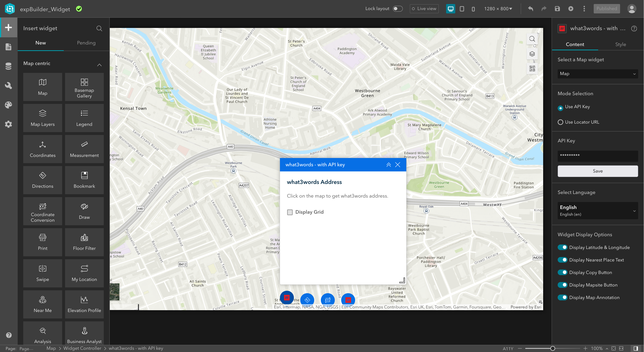Add the Legend widget
Image resolution: width=644 pixels, height=352 pixels.
(x=84, y=118)
